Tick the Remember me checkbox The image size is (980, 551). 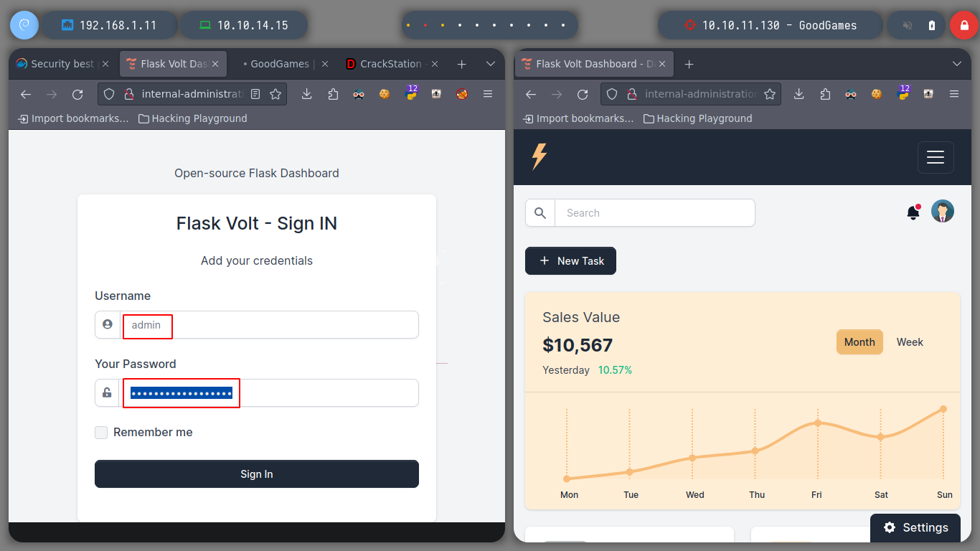(101, 433)
